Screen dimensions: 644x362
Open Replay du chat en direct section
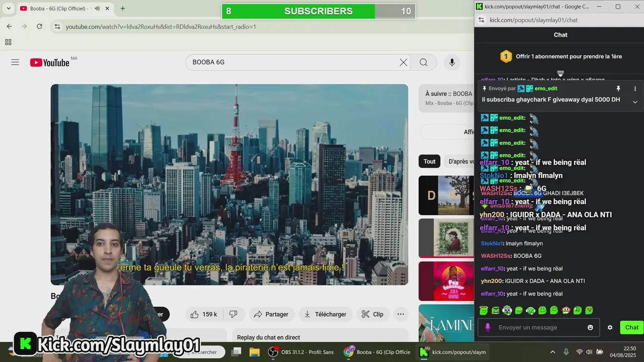coord(320,337)
